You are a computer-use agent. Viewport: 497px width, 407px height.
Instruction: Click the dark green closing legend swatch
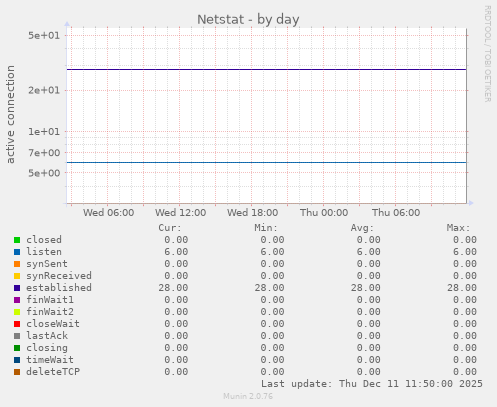(17, 348)
